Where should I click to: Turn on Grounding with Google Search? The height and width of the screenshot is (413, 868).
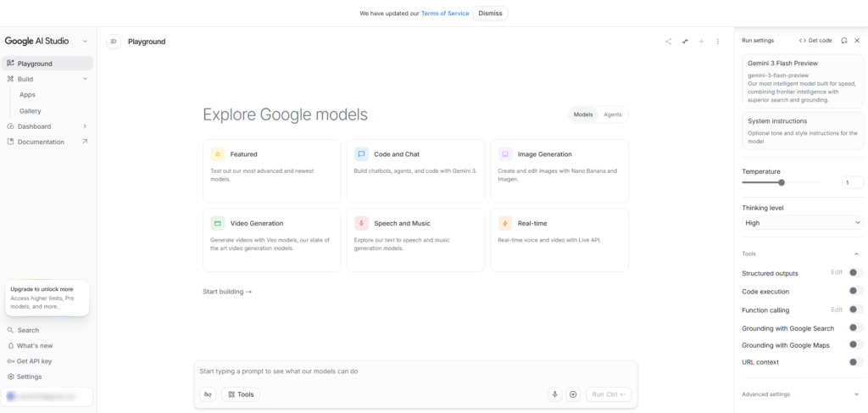point(856,327)
